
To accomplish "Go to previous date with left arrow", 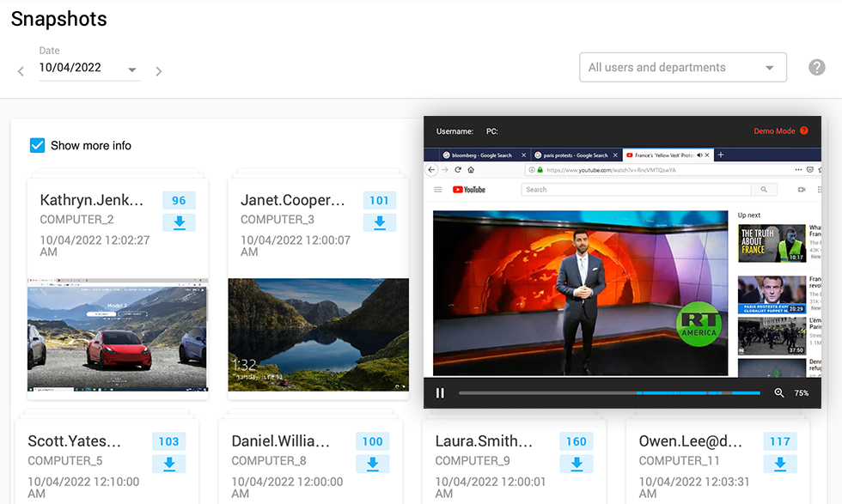I will [x=21, y=71].
